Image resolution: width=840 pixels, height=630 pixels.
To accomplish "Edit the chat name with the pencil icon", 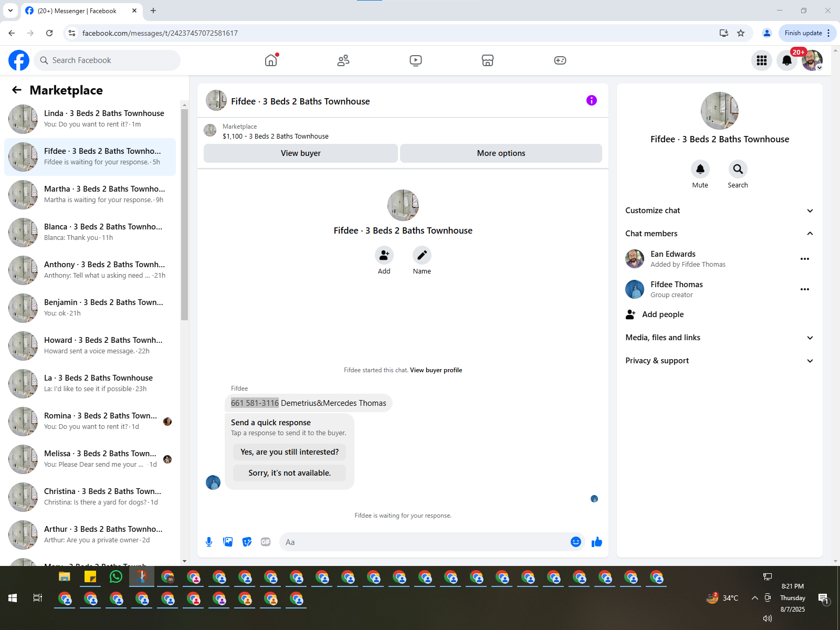I will 422,255.
